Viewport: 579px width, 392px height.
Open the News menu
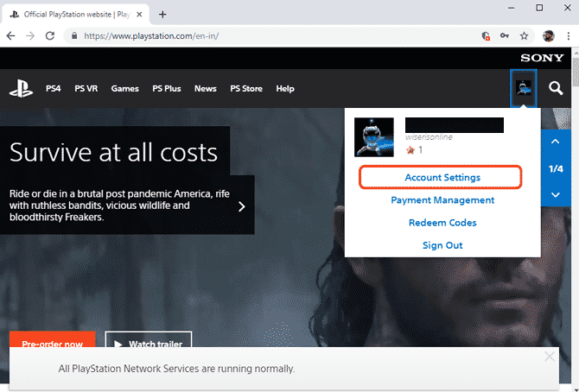(206, 89)
